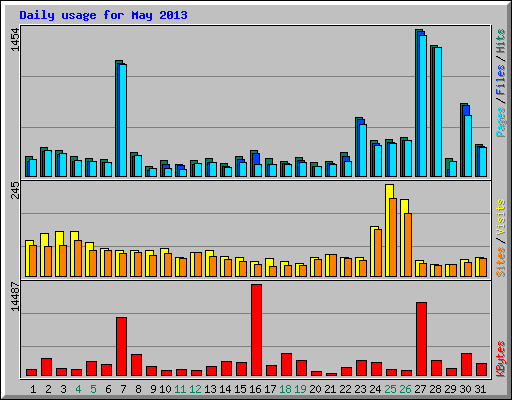Click the Visits legend label
The width and height of the screenshot is (512, 400).
click(x=500, y=217)
